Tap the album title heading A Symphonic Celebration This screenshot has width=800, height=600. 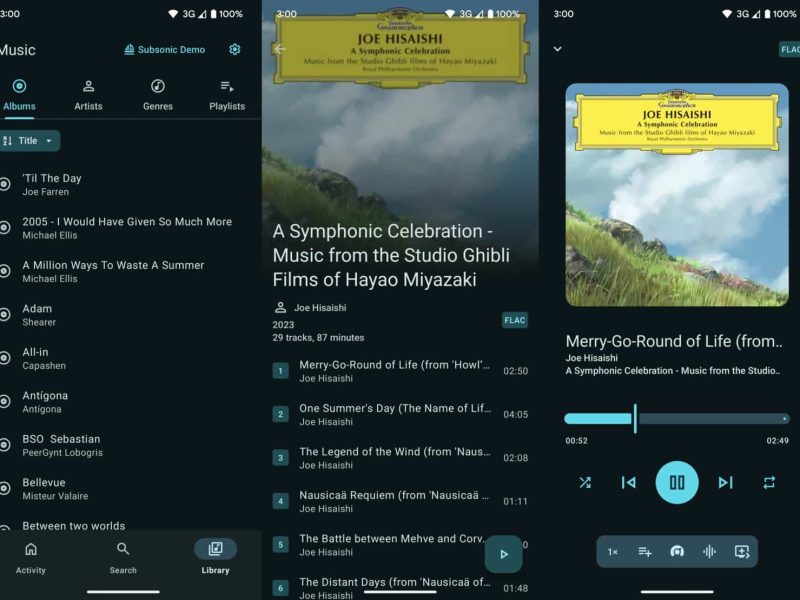tap(391, 255)
